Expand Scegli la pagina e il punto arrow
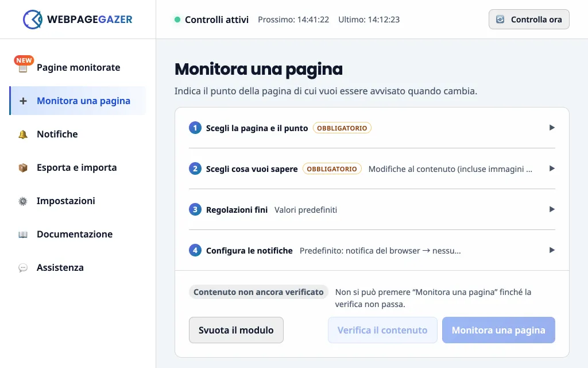Viewport: 588px width, 368px height. click(x=552, y=128)
